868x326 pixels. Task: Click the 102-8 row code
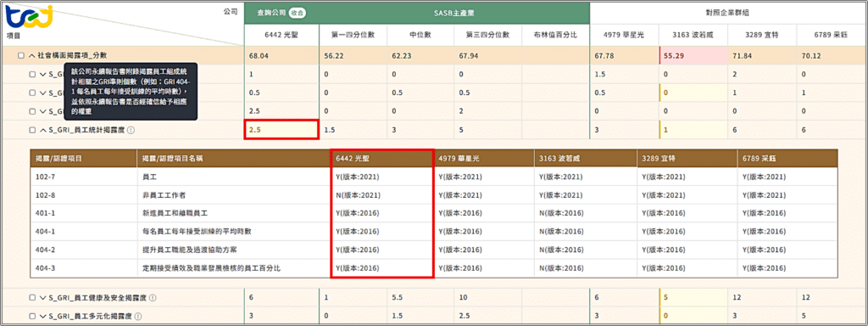[45, 195]
